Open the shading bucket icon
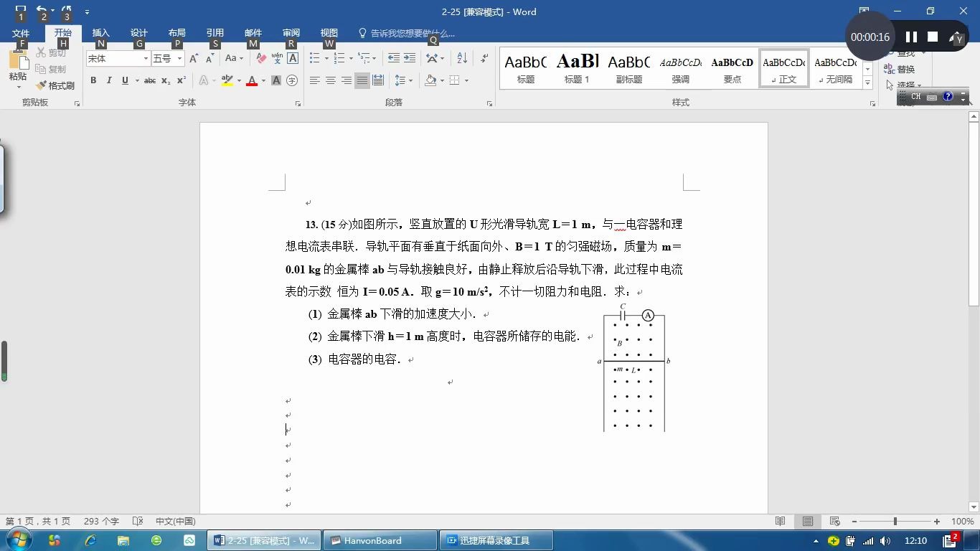This screenshot has height=551, width=980. point(430,80)
